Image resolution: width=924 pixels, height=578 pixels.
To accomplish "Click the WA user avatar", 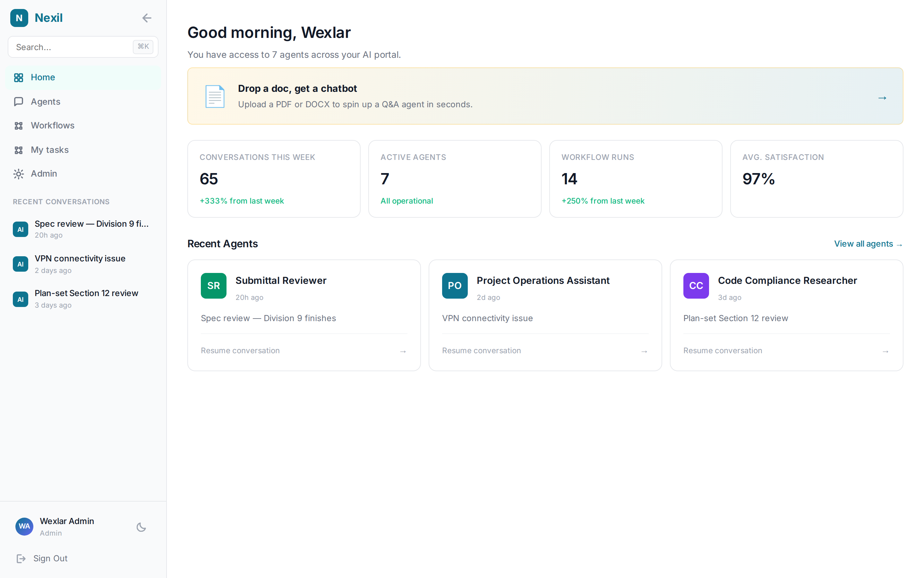I will (24, 526).
